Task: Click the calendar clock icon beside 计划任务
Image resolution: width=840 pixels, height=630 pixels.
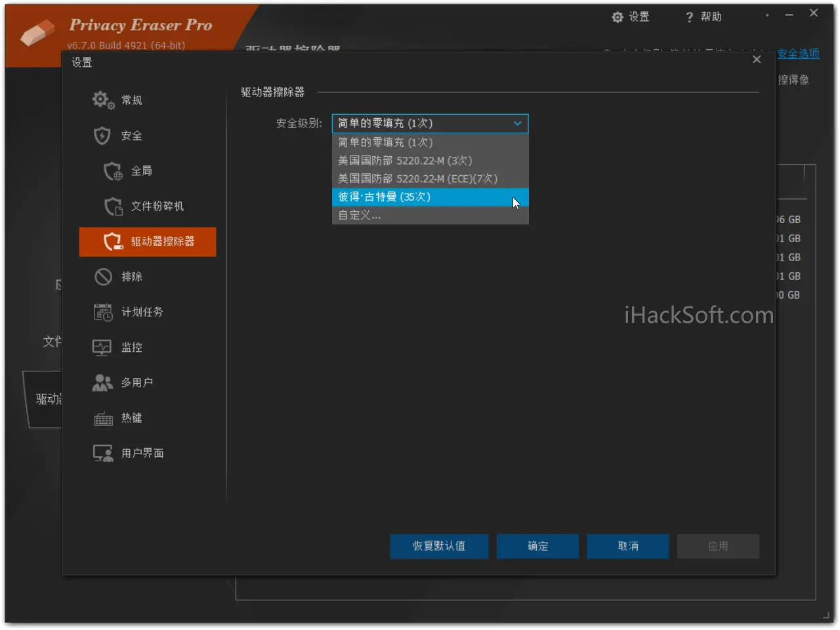Action: [103, 312]
